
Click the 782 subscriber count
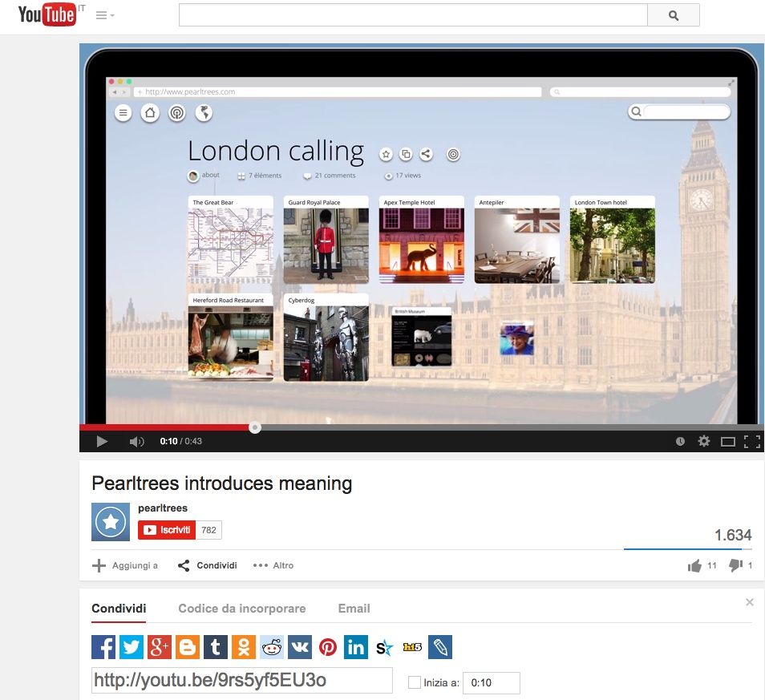(208, 530)
